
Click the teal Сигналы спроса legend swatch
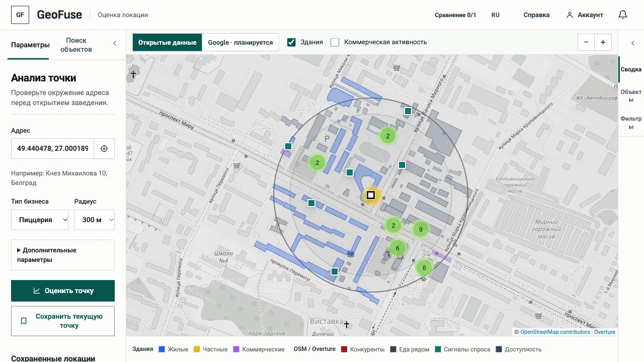[x=438, y=349]
